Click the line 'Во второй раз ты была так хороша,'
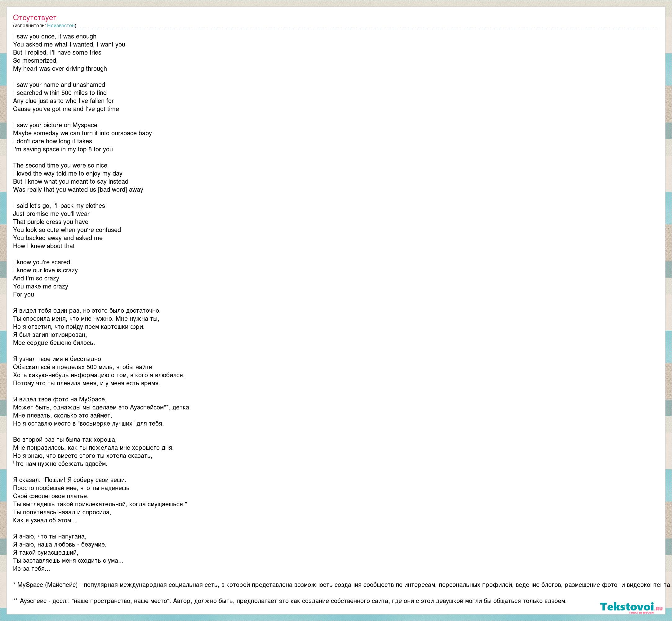This screenshot has height=621, width=672. (65, 440)
